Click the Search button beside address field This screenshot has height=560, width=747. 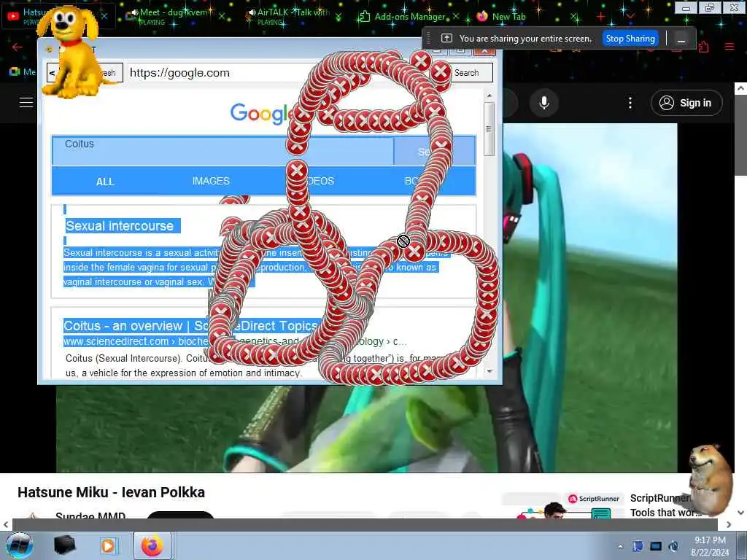coord(466,73)
